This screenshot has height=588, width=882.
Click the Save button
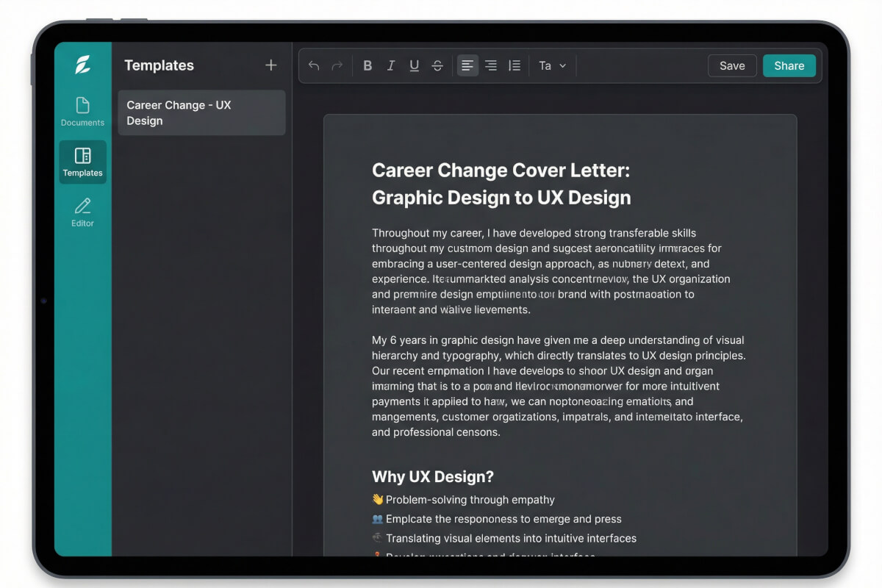click(732, 65)
